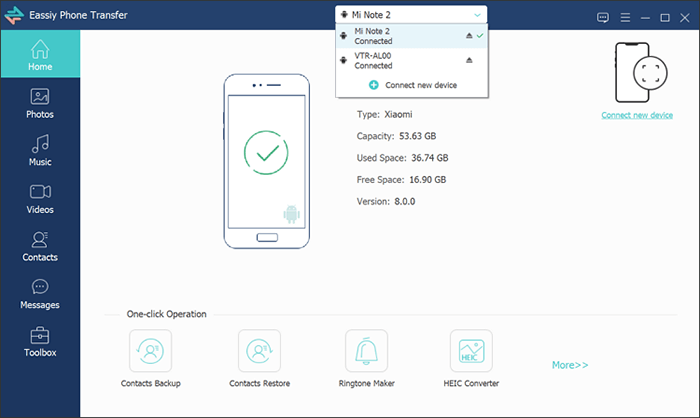700x418 pixels.
Task: Click the Connect new device link
Action: [637, 116]
